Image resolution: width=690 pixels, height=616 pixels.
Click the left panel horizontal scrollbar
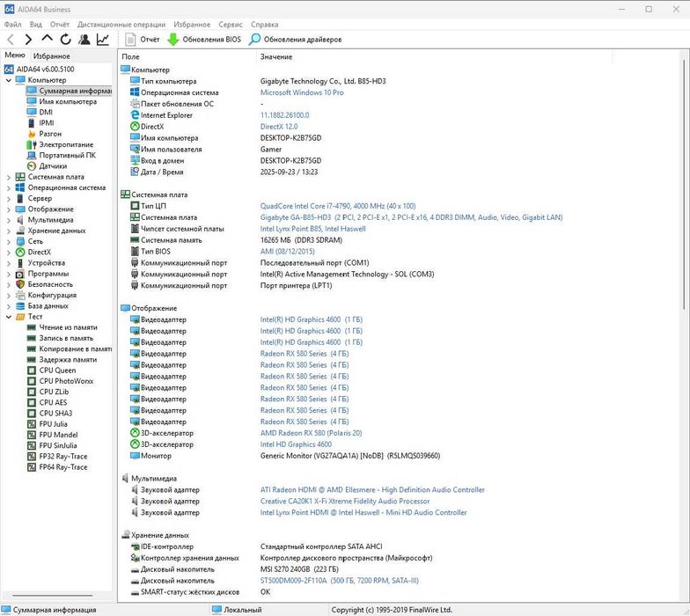53,596
